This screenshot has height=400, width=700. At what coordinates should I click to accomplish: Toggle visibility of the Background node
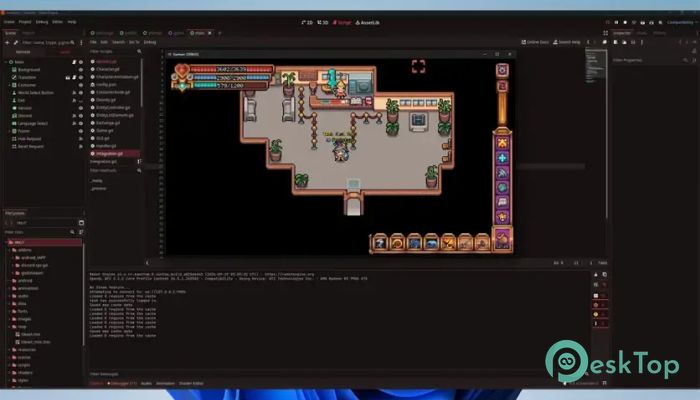click(x=81, y=70)
